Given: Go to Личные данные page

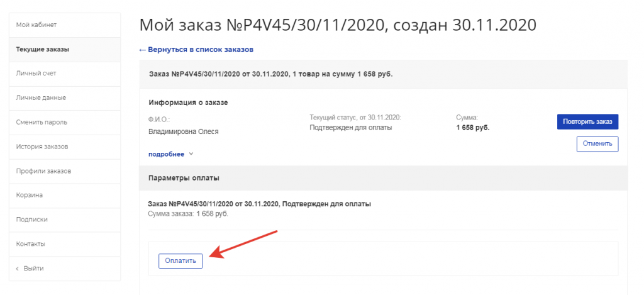Looking at the screenshot, I should 65,98.
